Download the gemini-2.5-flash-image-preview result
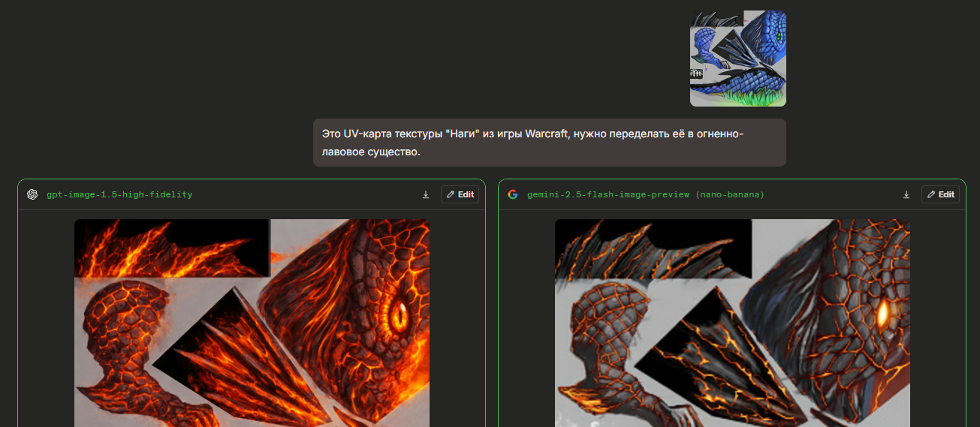This screenshot has width=980, height=427. (x=906, y=194)
